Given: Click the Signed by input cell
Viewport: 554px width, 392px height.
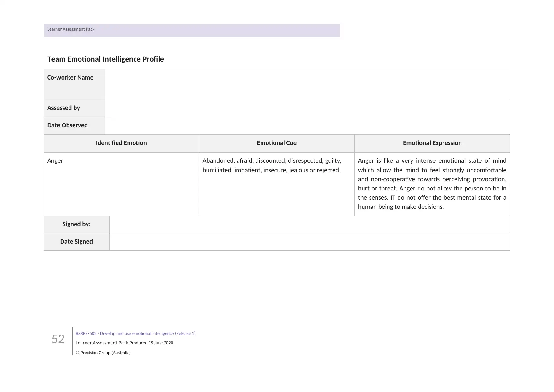Looking at the screenshot, I should pos(310,225).
